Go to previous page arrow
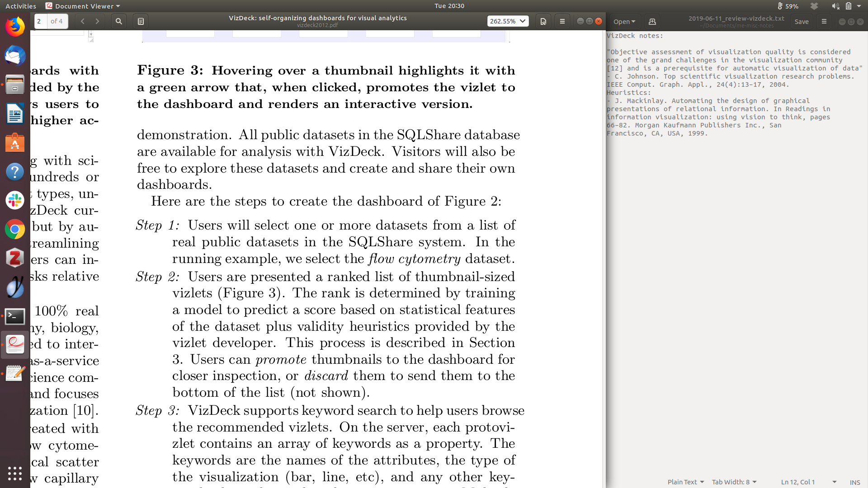The height and width of the screenshot is (488, 868). coord(82,21)
